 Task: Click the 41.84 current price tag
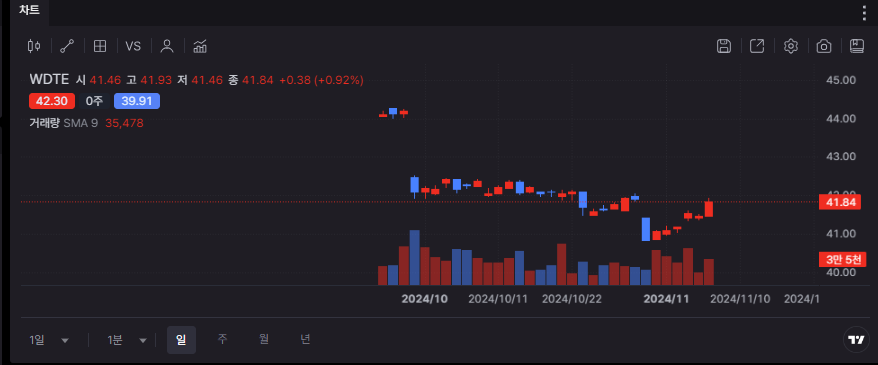(x=839, y=202)
